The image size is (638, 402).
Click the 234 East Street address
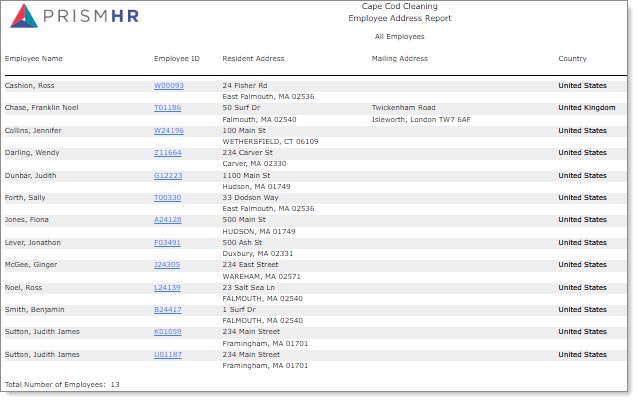[x=250, y=264]
